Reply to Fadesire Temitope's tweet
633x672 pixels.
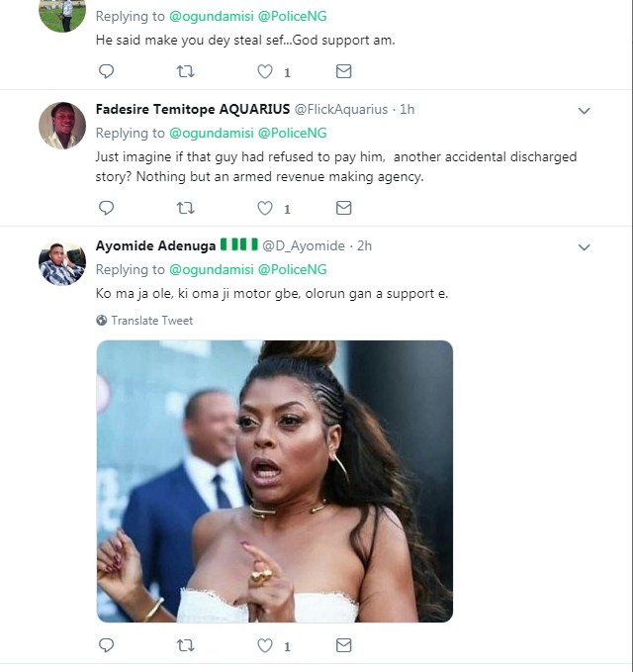coord(107,208)
